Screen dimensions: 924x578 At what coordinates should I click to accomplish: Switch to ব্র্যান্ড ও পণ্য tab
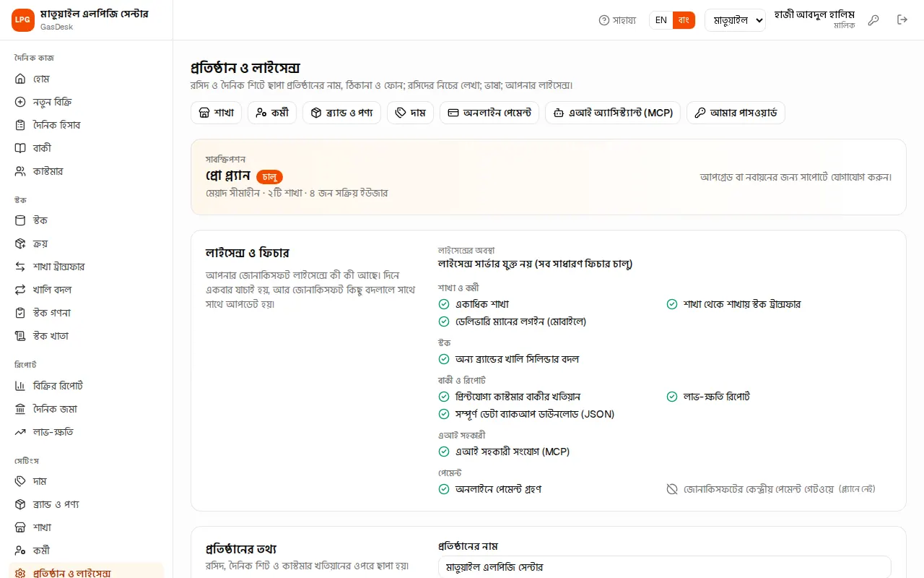[x=341, y=113]
